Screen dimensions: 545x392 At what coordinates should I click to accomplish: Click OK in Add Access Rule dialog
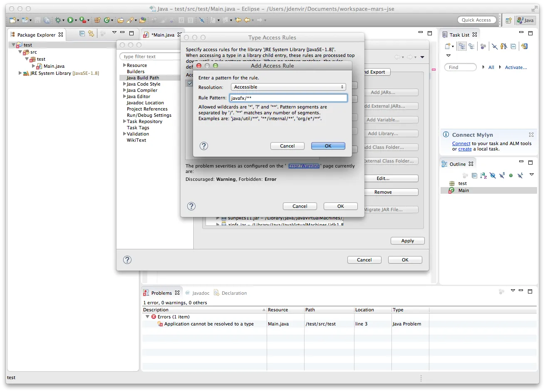pyautogui.click(x=328, y=146)
